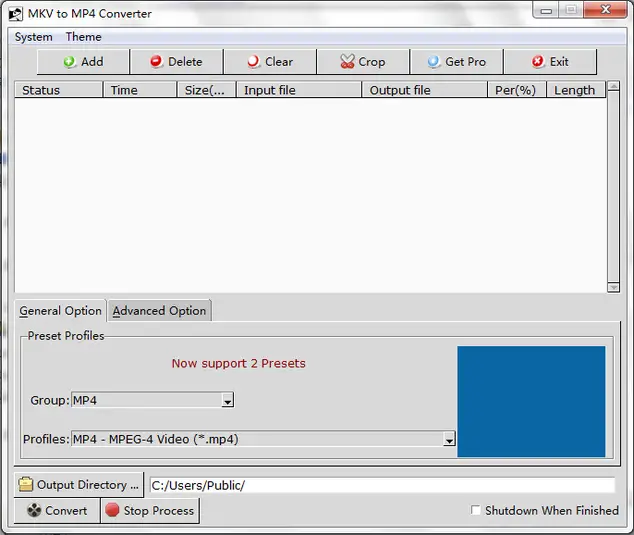This screenshot has height=535, width=634.
Task: Click the file list scrollbar down arrow
Action: [613, 287]
